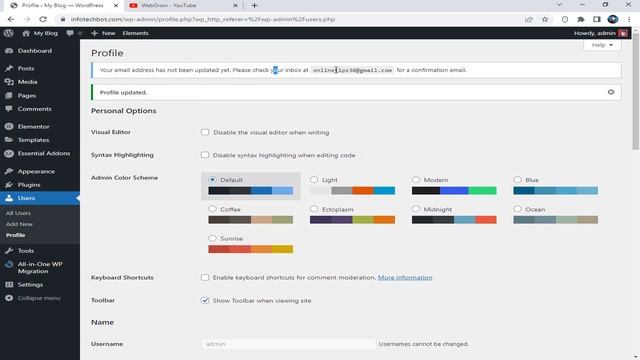Click the Media icon in sidebar

(x=9, y=82)
